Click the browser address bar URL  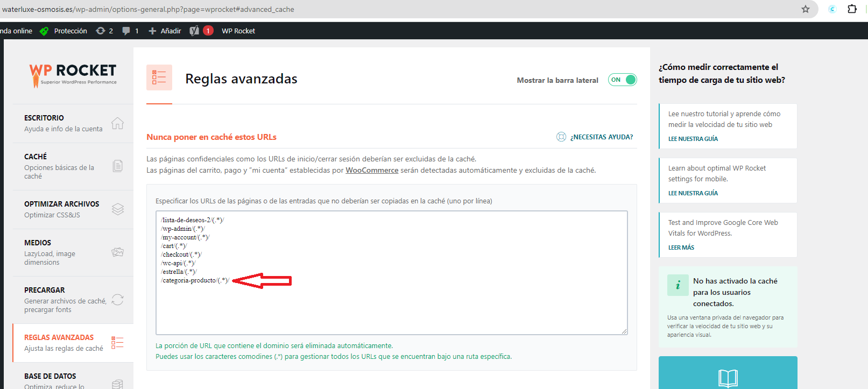tap(148, 9)
